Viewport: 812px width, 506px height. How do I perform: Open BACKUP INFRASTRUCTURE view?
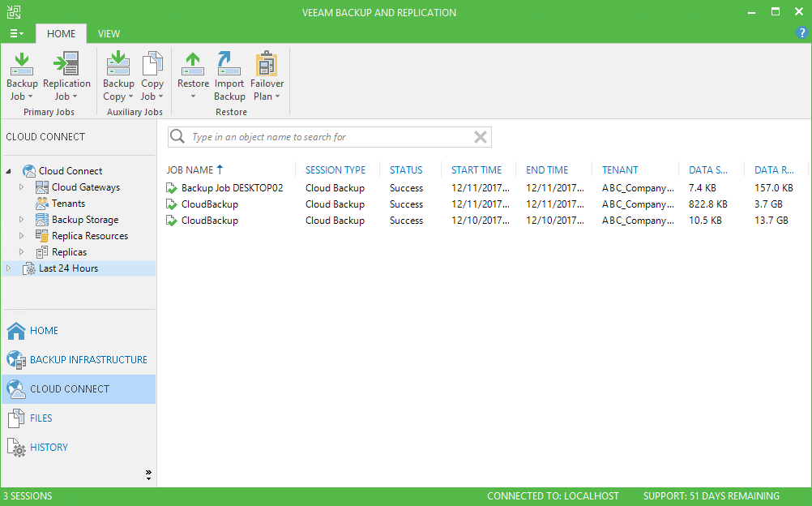tap(79, 360)
